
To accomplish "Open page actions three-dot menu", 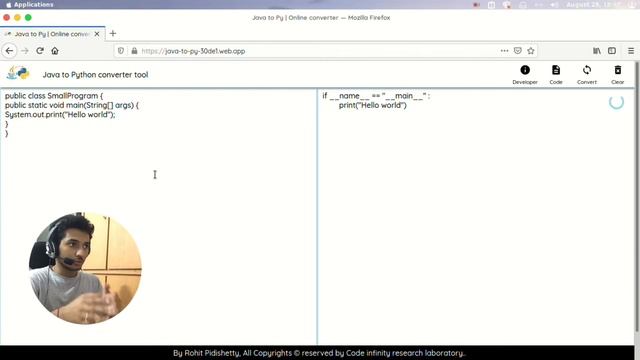I will [x=504, y=51].
